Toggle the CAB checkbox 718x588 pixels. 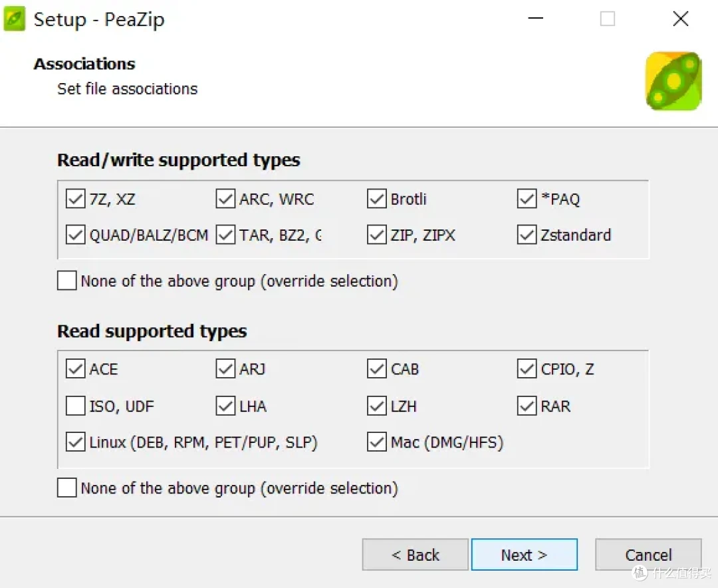click(376, 368)
